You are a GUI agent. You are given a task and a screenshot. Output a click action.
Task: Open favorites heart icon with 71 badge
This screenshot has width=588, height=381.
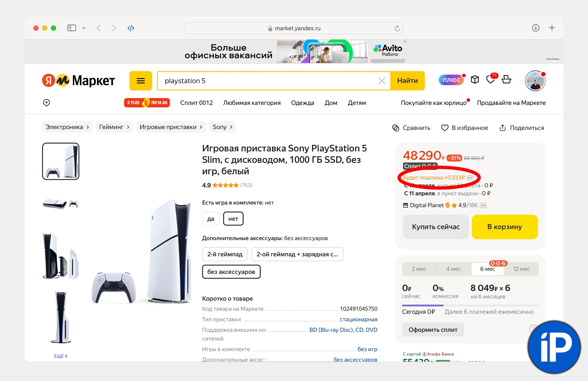point(490,80)
